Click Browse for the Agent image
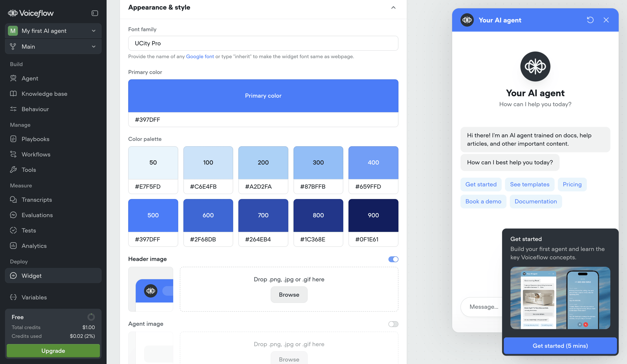The width and height of the screenshot is (627, 364). coord(289,358)
